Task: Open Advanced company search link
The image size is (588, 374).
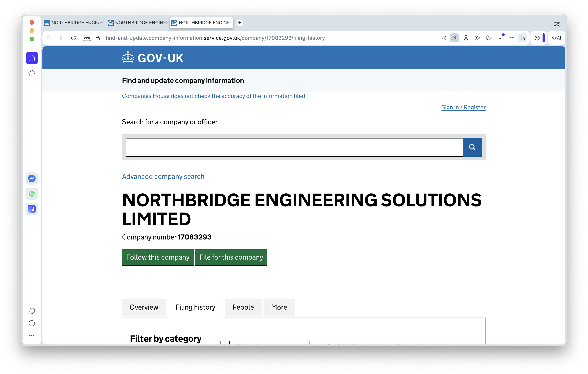Action: pos(163,176)
